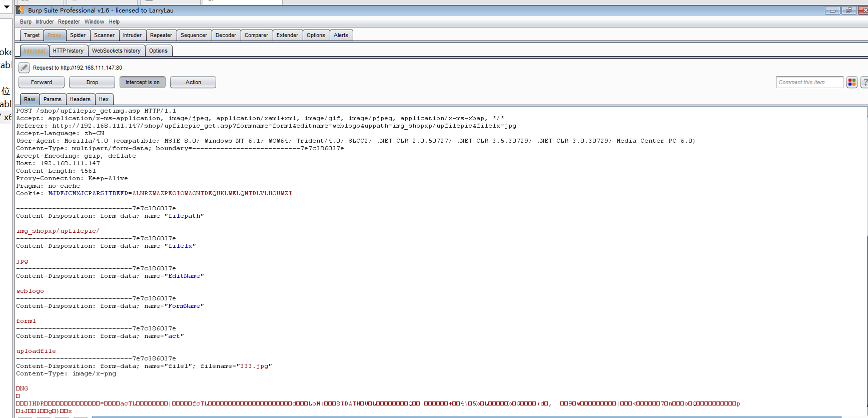Switch to the Headers view tab

[x=80, y=99]
